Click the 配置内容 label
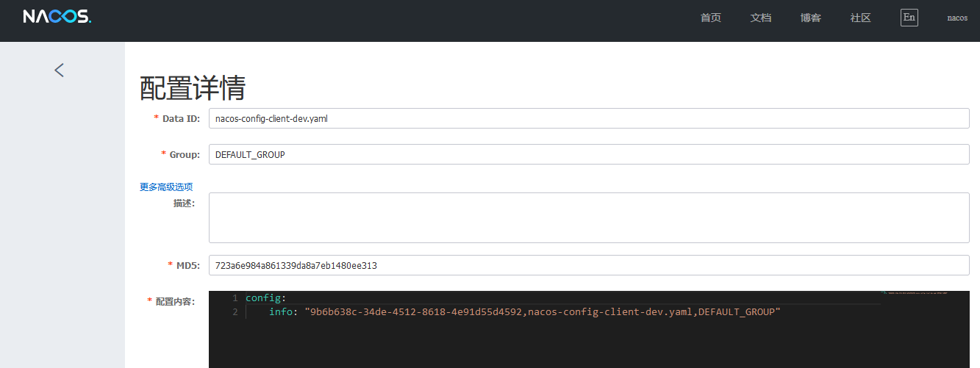 click(x=171, y=301)
